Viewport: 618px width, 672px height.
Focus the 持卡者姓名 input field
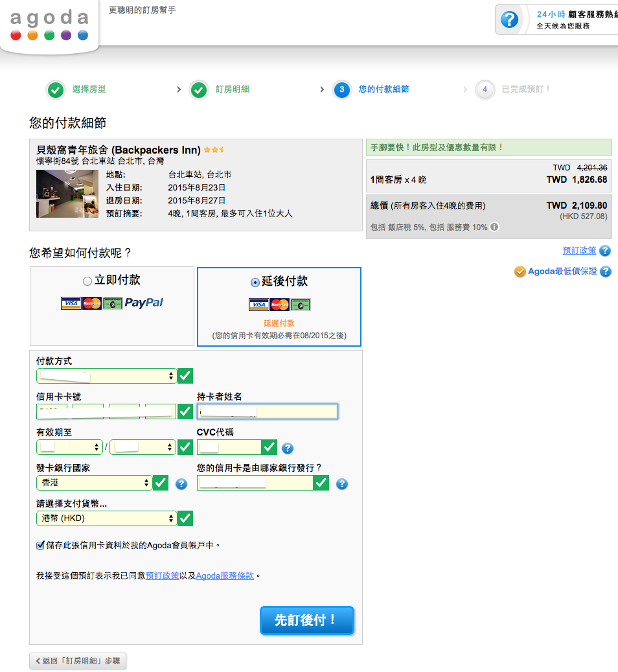coord(268,411)
